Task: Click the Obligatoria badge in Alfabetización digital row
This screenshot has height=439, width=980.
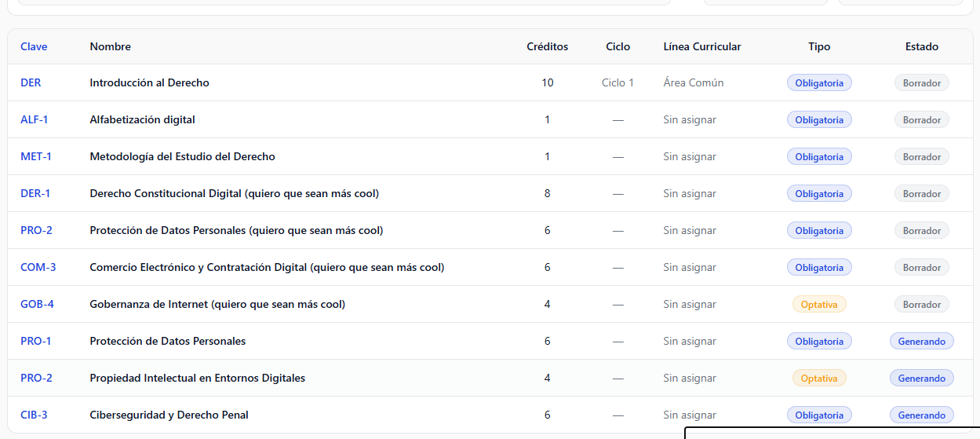Action: tap(819, 119)
